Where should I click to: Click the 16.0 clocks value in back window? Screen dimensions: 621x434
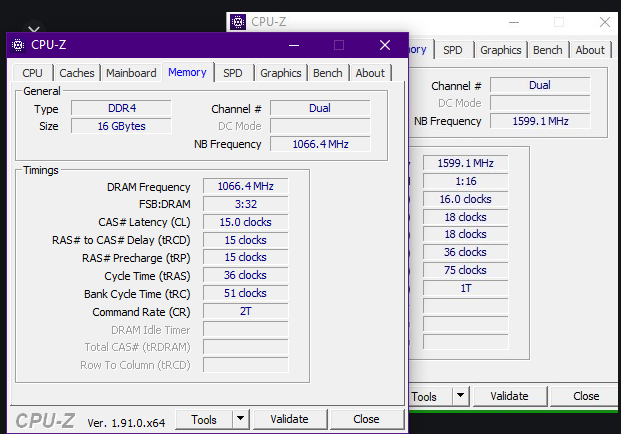click(x=465, y=199)
